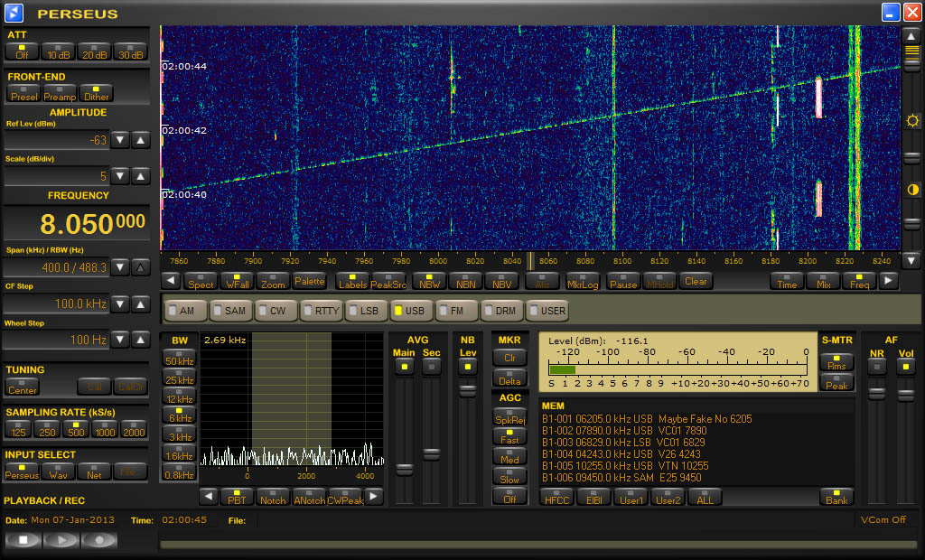The width and height of the screenshot is (925, 560).
Task: Click the Bank memory button
Action: pos(836,497)
